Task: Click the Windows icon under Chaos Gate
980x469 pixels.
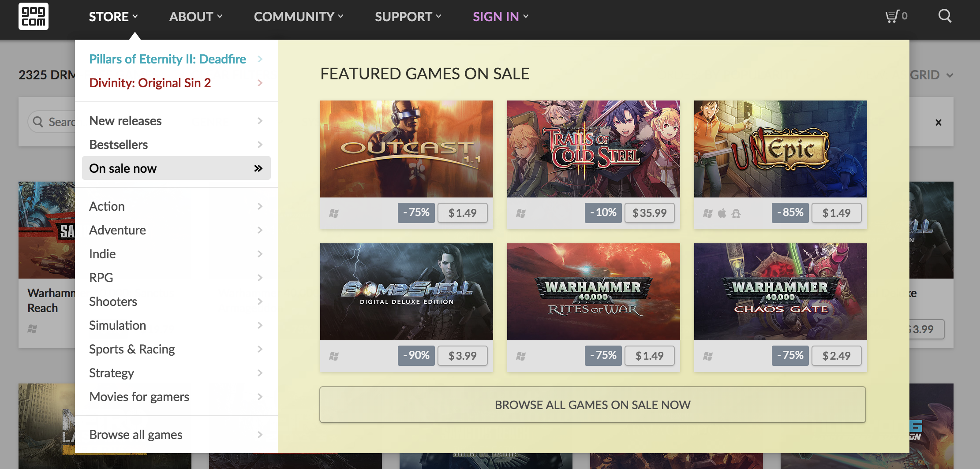Action: coord(708,356)
